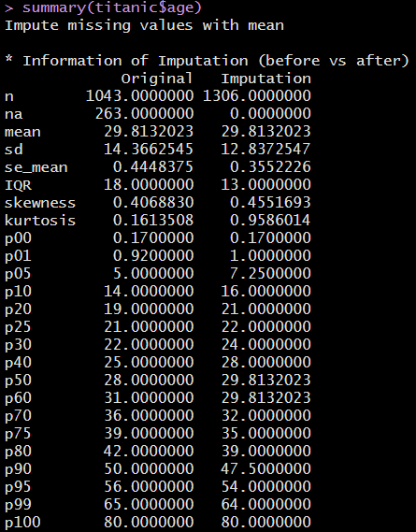Click the p90 Imputation value 47.5000000
The width and height of the screenshot is (416, 532).
coord(266,468)
